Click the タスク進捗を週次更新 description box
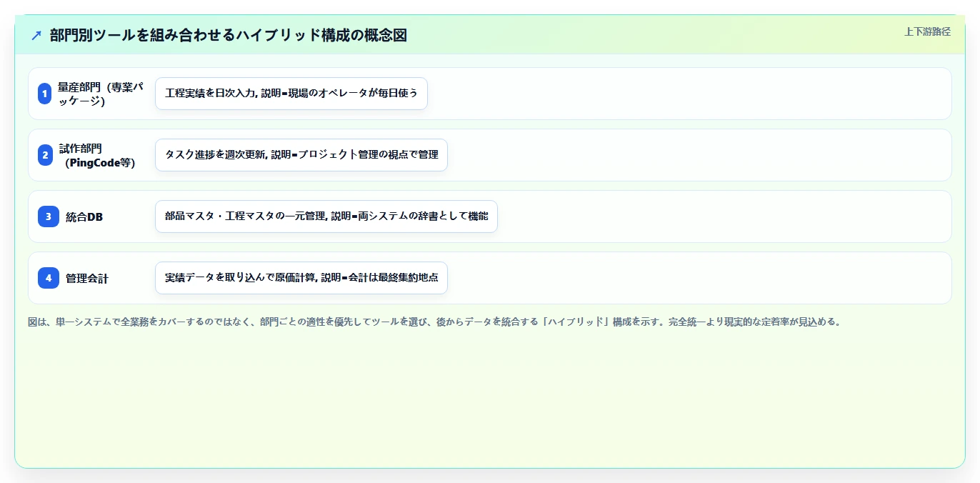 pyautogui.click(x=301, y=155)
